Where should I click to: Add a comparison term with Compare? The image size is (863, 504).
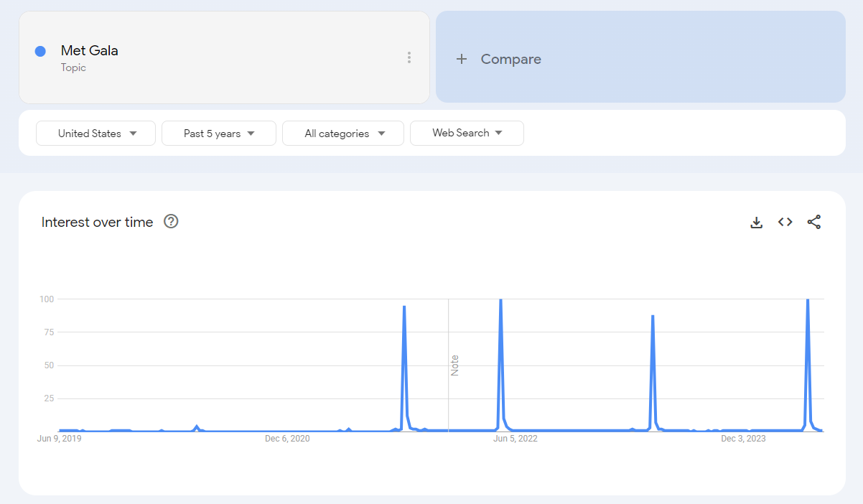tap(640, 57)
